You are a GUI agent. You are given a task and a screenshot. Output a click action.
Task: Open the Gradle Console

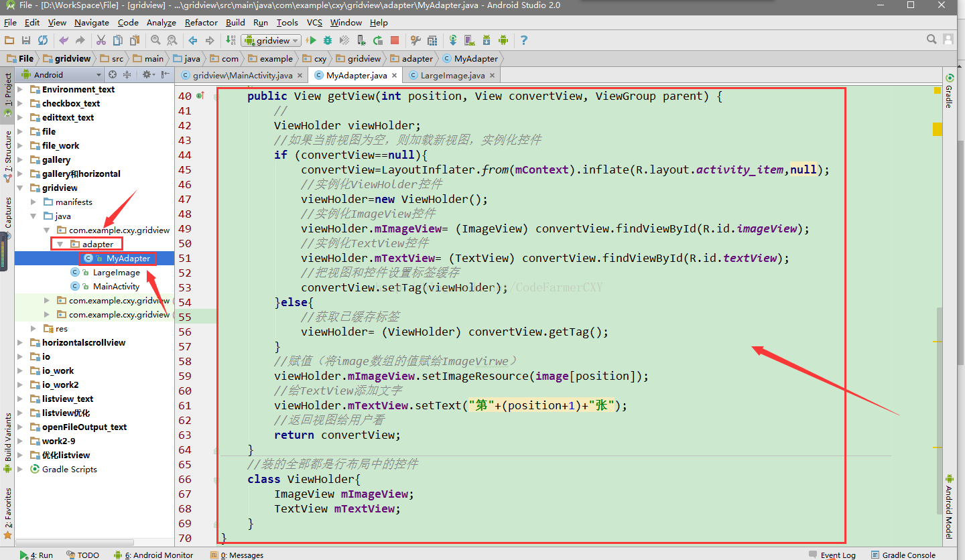[903, 555]
